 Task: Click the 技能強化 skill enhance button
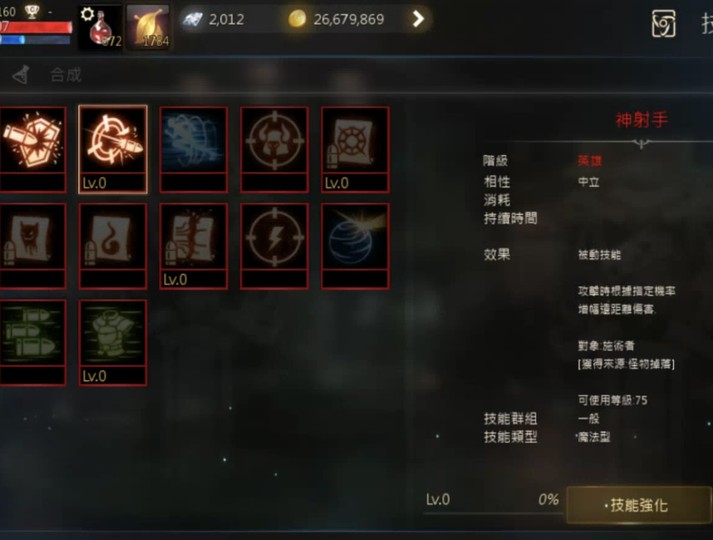coord(638,505)
